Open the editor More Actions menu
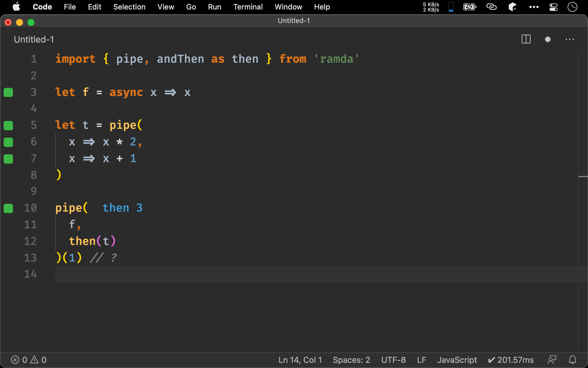 pyautogui.click(x=570, y=39)
